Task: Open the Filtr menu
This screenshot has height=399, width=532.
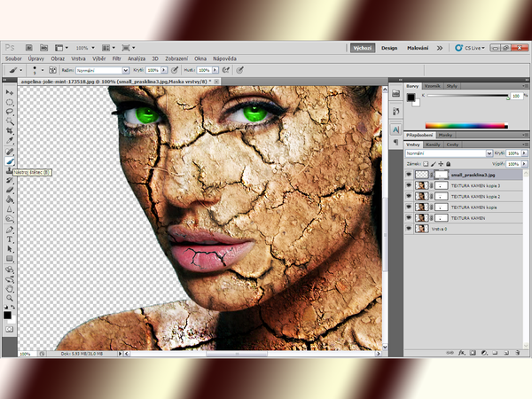Action: click(115, 58)
